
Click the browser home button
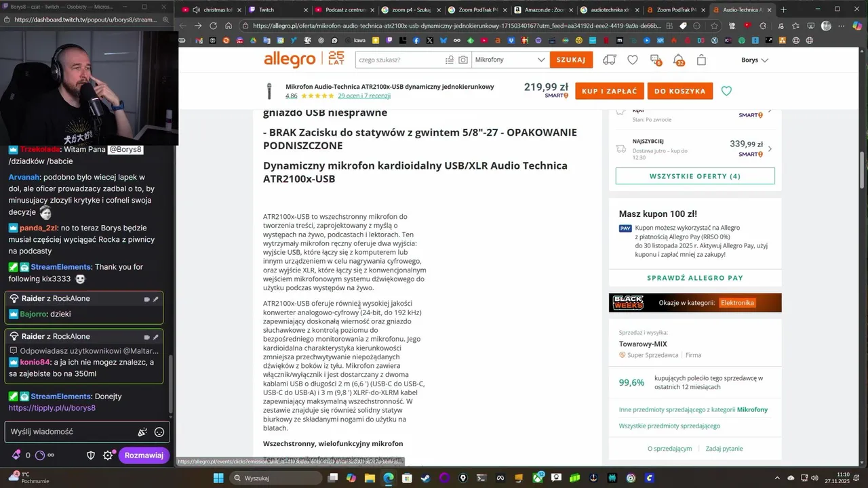point(229,26)
